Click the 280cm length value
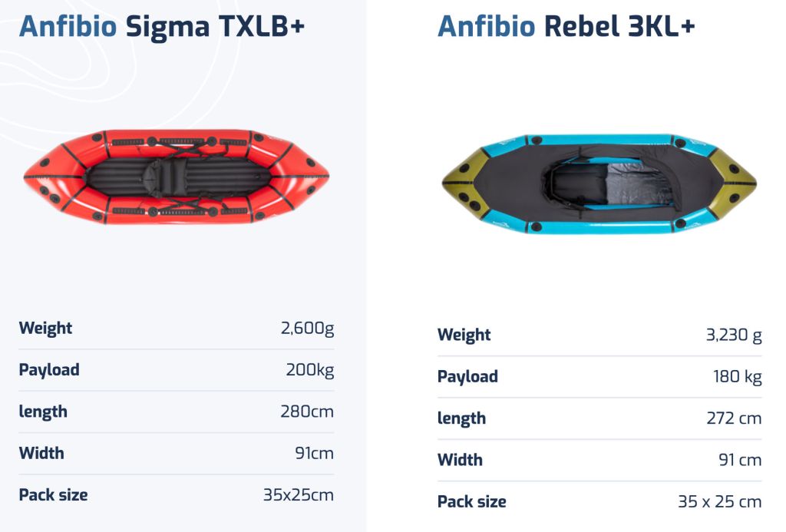 [x=307, y=411]
